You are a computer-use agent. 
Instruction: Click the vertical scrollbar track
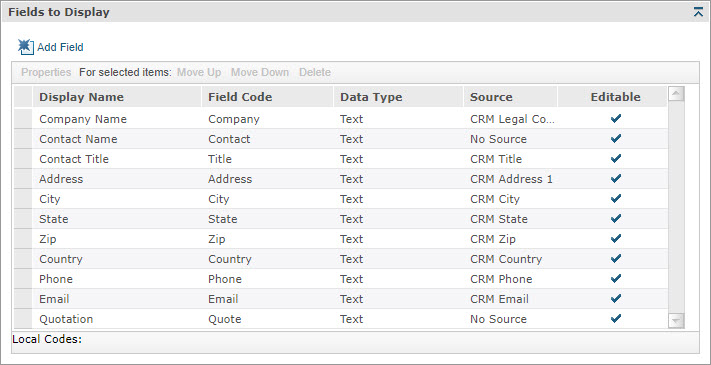coord(676,207)
